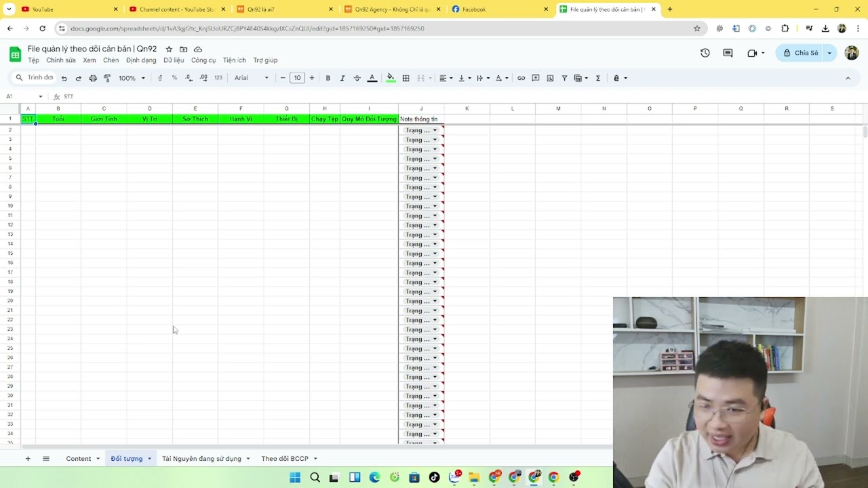This screenshot has height=488, width=868.
Task: Select the paint format tool
Action: [x=107, y=78]
